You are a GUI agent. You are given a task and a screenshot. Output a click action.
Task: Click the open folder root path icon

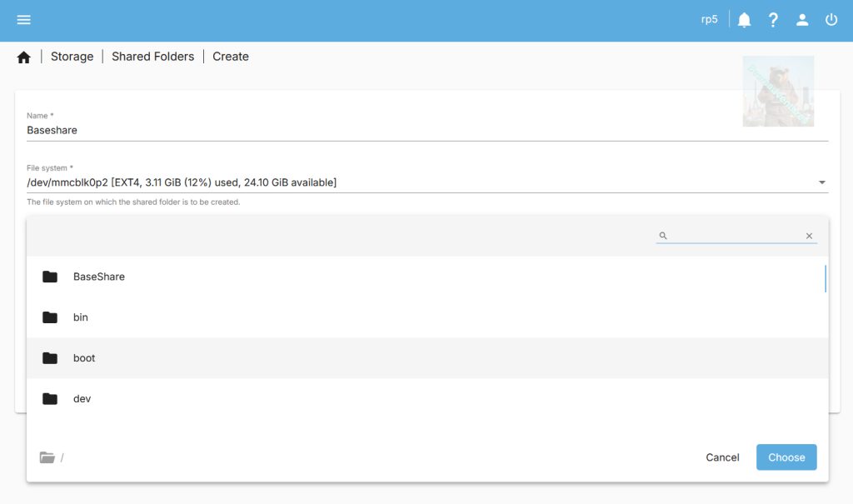[47, 457]
